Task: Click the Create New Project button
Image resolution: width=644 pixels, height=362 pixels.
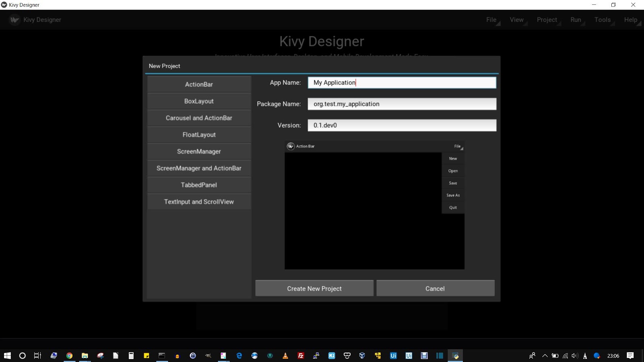Action: 314,288
